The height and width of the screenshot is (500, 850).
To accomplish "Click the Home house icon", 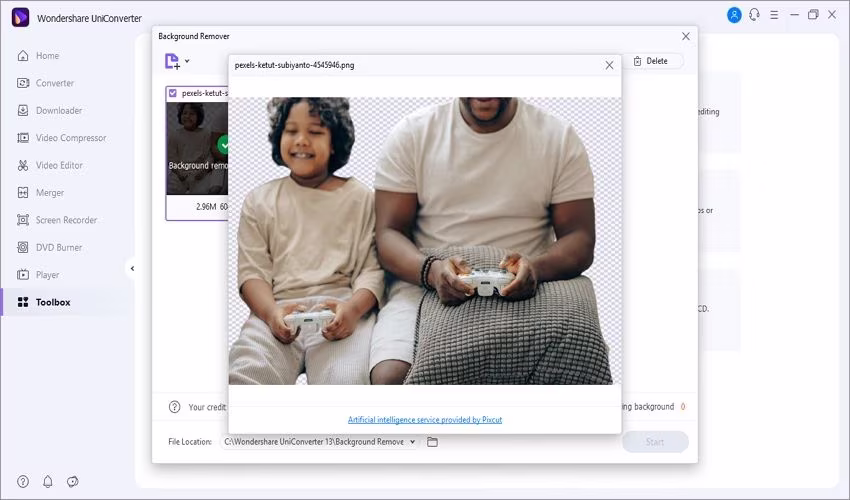I will [x=23, y=56].
